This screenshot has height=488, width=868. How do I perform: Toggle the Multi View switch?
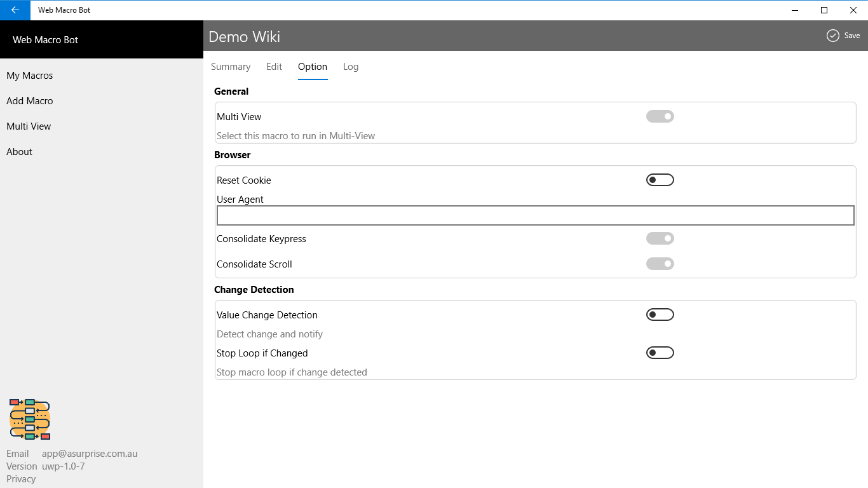pyautogui.click(x=660, y=116)
